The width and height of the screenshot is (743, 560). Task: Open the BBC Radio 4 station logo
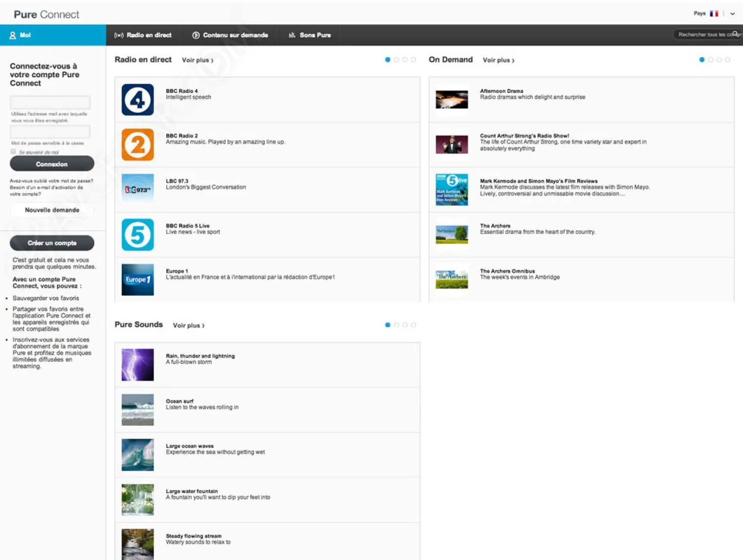click(x=137, y=100)
